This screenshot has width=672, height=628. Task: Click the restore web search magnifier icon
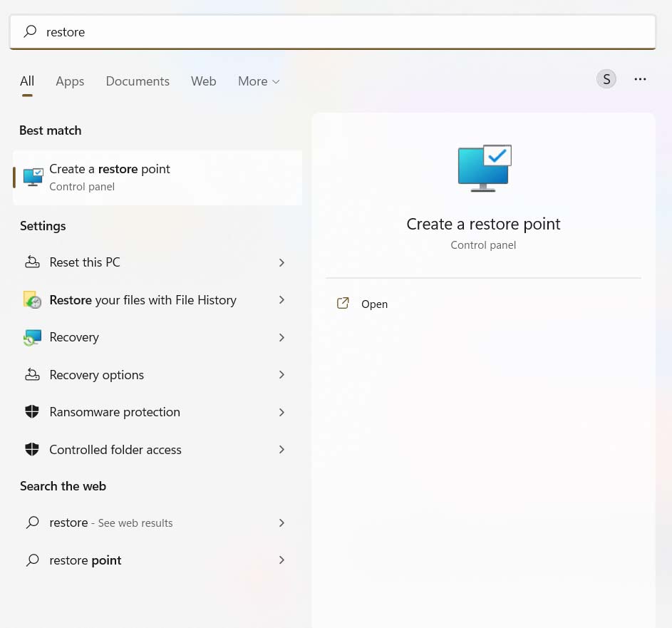click(32, 522)
